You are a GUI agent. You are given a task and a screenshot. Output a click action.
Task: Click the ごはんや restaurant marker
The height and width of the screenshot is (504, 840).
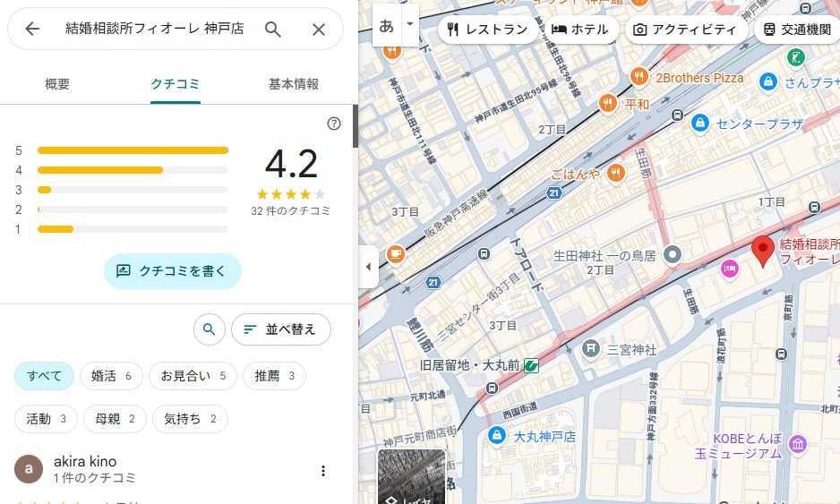pyautogui.click(x=615, y=174)
